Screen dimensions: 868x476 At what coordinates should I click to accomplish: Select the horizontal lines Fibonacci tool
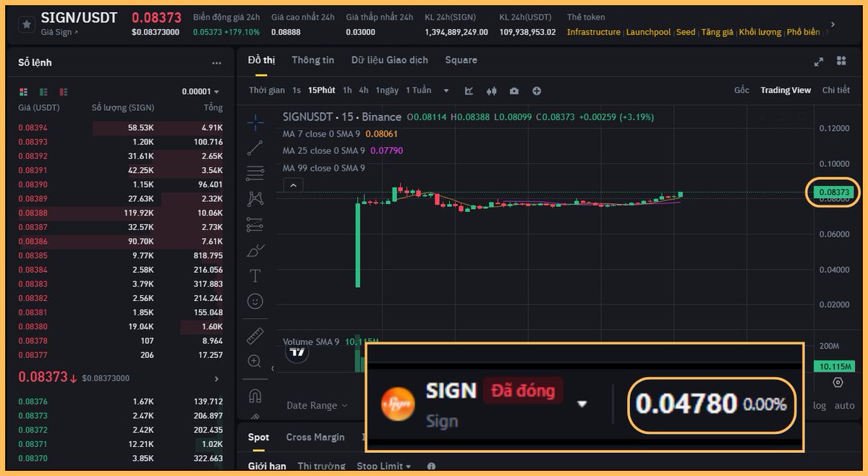coord(255,173)
